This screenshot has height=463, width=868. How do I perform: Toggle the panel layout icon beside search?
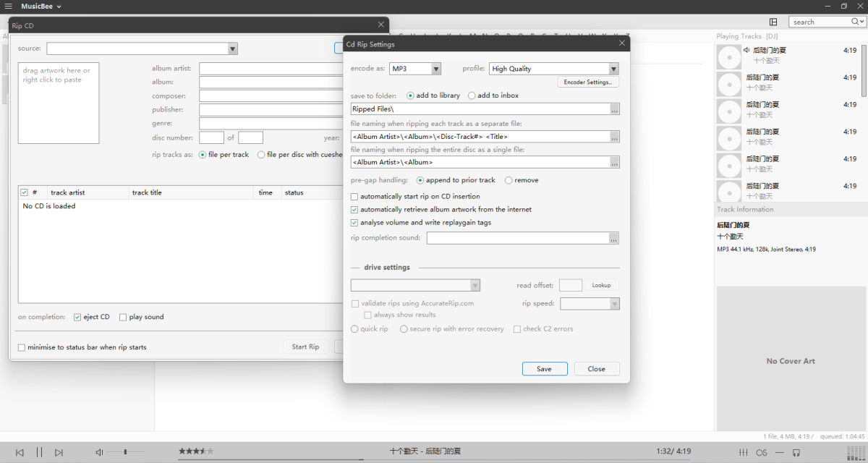(x=773, y=22)
